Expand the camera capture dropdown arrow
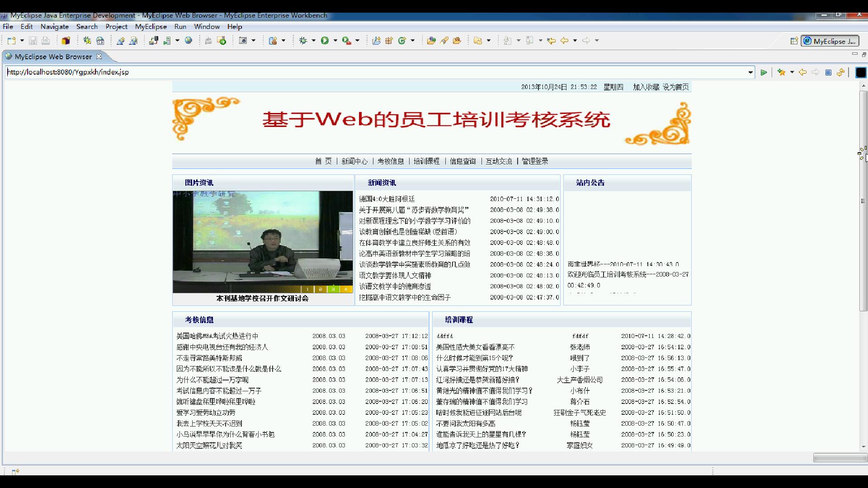 click(254, 41)
